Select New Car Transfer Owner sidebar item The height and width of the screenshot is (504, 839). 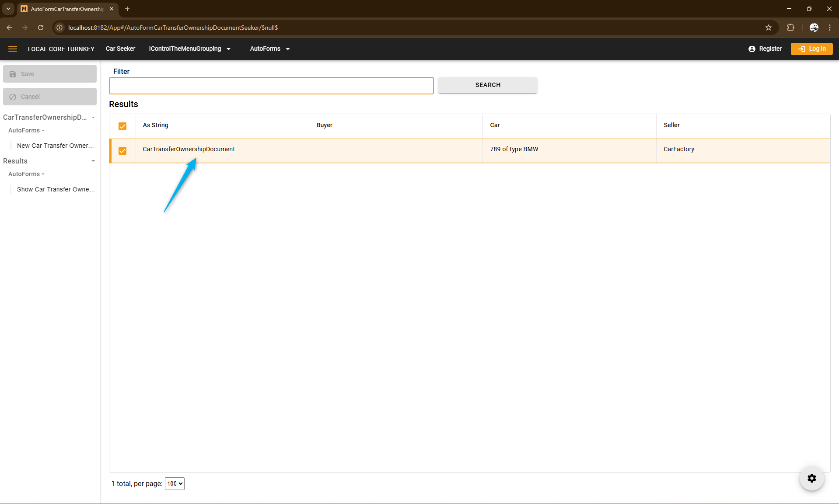click(55, 146)
